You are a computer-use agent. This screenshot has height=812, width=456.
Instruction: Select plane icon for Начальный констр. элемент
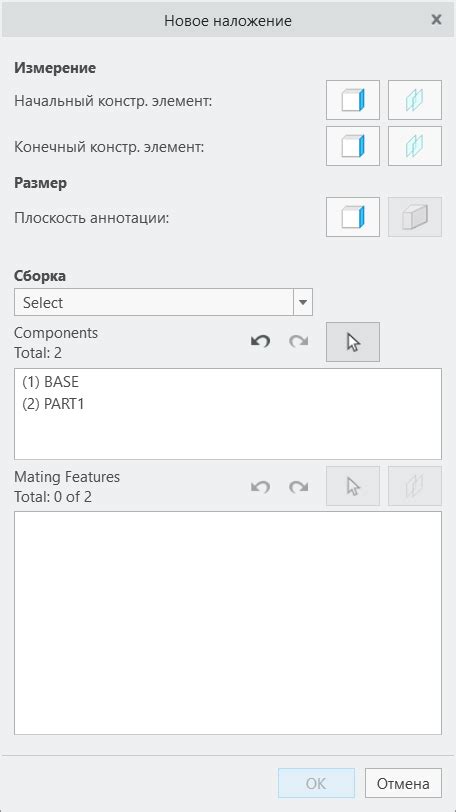coord(415,100)
